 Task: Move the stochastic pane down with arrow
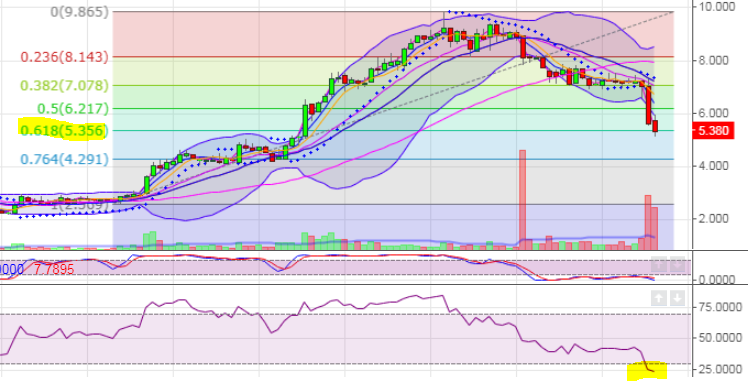tap(677, 265)
